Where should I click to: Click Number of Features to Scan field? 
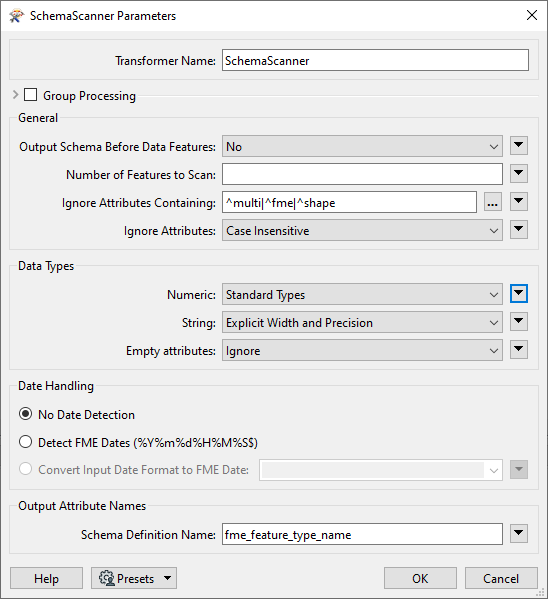(362, 174)
